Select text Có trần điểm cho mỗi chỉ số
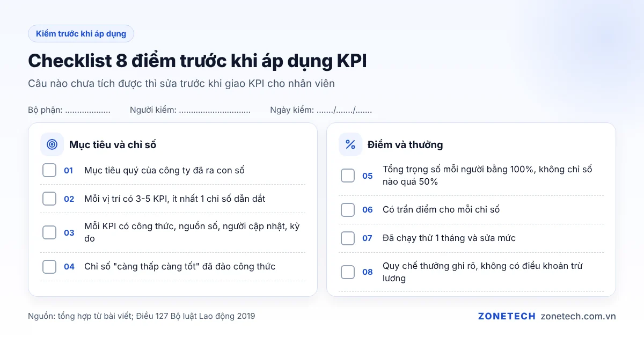The width and height of the screenshot is (644, 343). pos(441,210)
